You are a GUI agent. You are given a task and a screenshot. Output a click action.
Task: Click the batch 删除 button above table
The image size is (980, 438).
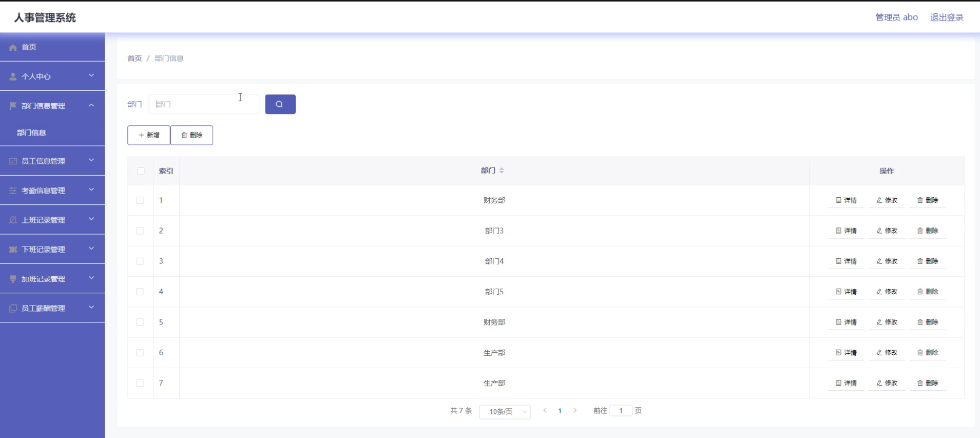192,135
